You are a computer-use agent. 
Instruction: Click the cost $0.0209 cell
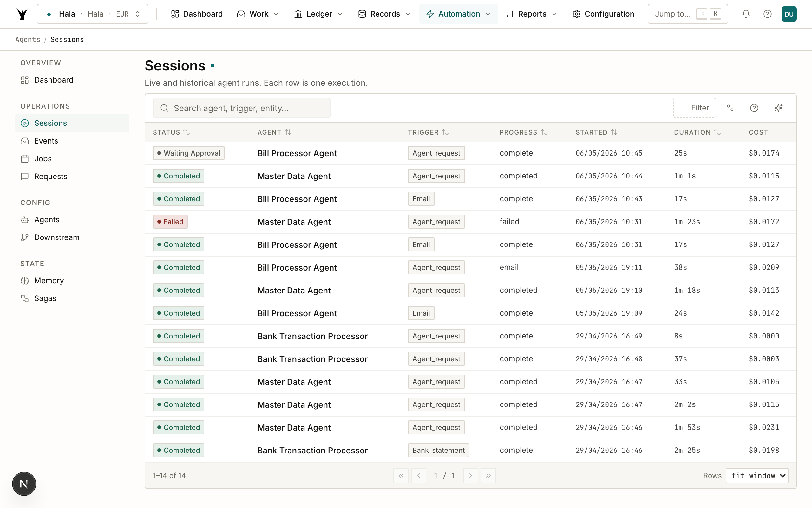click(x=764, y=267)
